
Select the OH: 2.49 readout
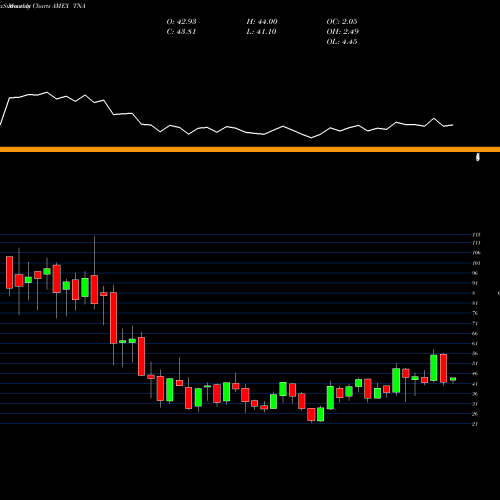pyautogui.click(x=342, y=32)
